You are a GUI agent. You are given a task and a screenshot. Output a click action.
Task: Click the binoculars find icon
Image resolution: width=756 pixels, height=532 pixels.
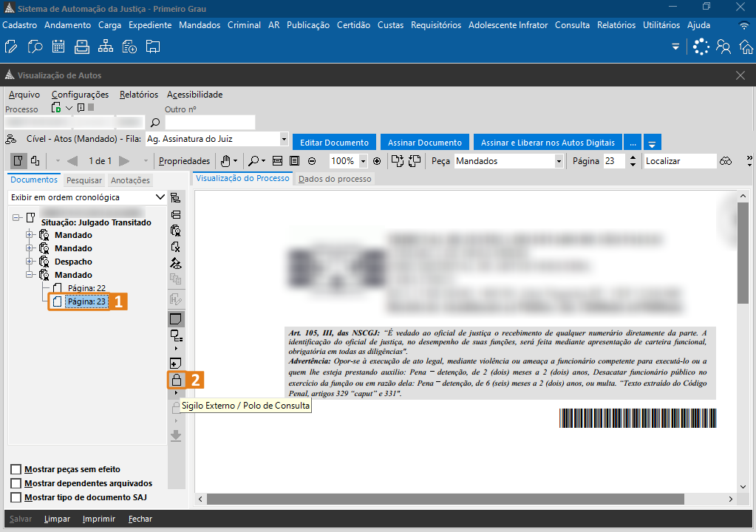coord(726,161)
